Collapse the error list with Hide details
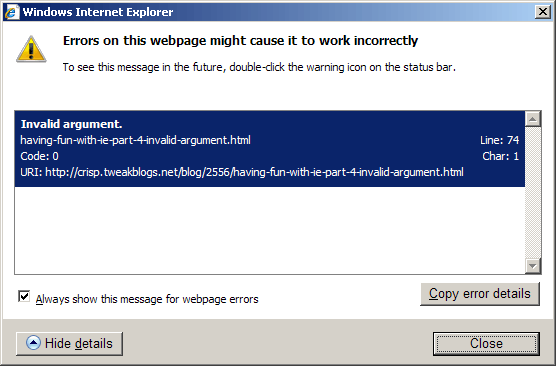The height and width of the screenshot is (366, 556). pos(70,344)
